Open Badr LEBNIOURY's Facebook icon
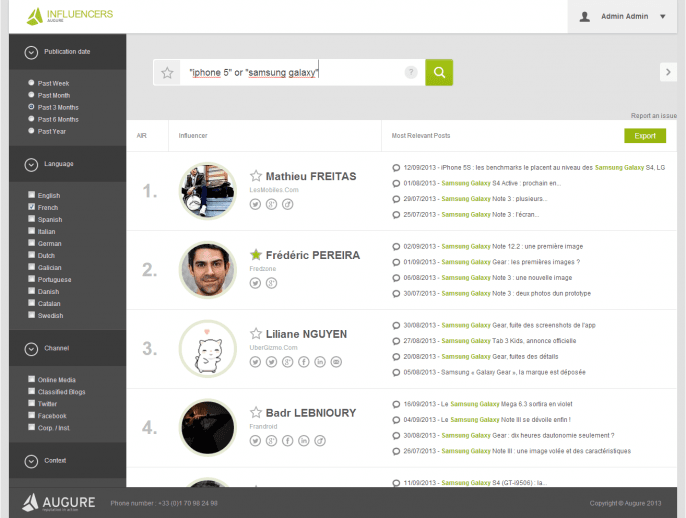 coord(287,441)
